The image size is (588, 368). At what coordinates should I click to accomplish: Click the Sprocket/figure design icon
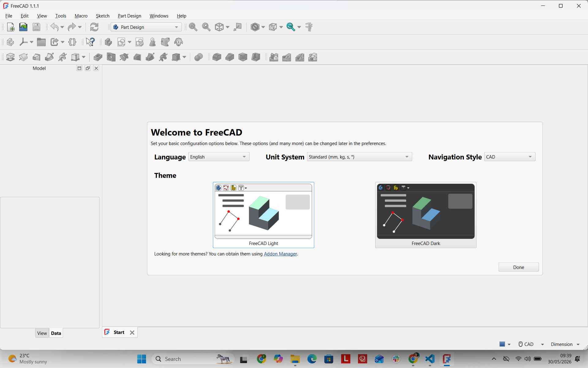[x=153, y=42]
